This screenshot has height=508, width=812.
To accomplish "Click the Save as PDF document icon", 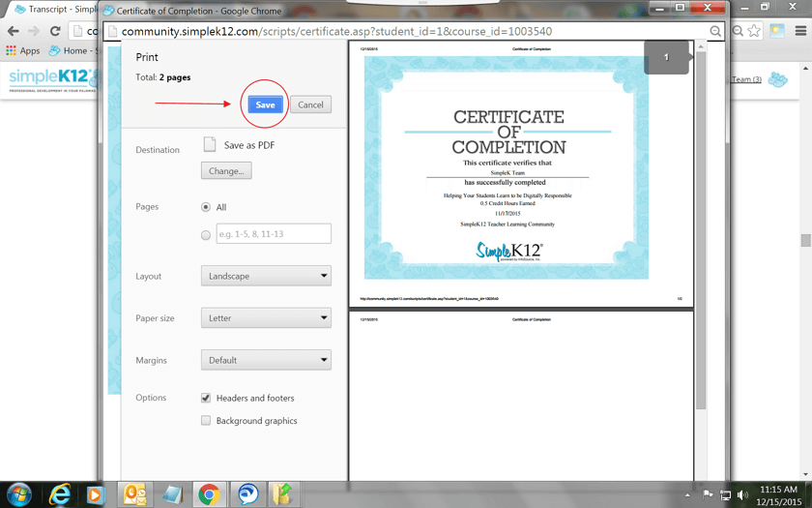I will tap(209, 144).
